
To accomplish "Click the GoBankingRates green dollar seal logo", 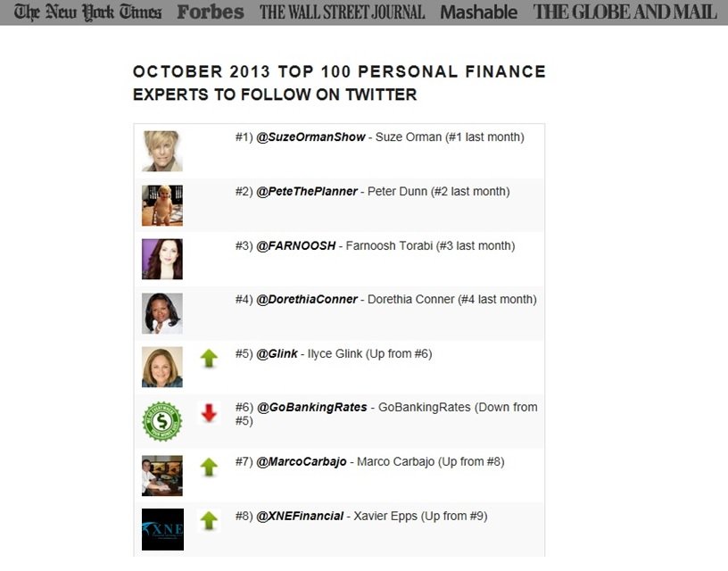I will click(x=162, y=421).
